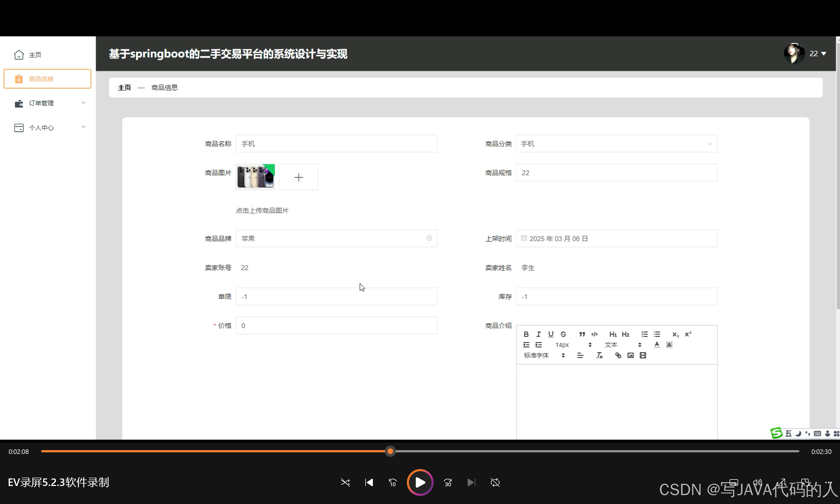This screenshot has width=840, height=504.
Task: Skip to the next video
Action: (471, 482)
